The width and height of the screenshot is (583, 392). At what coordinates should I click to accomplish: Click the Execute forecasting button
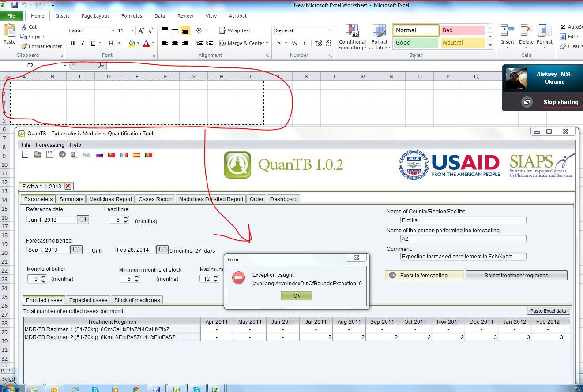click(424, 275)
